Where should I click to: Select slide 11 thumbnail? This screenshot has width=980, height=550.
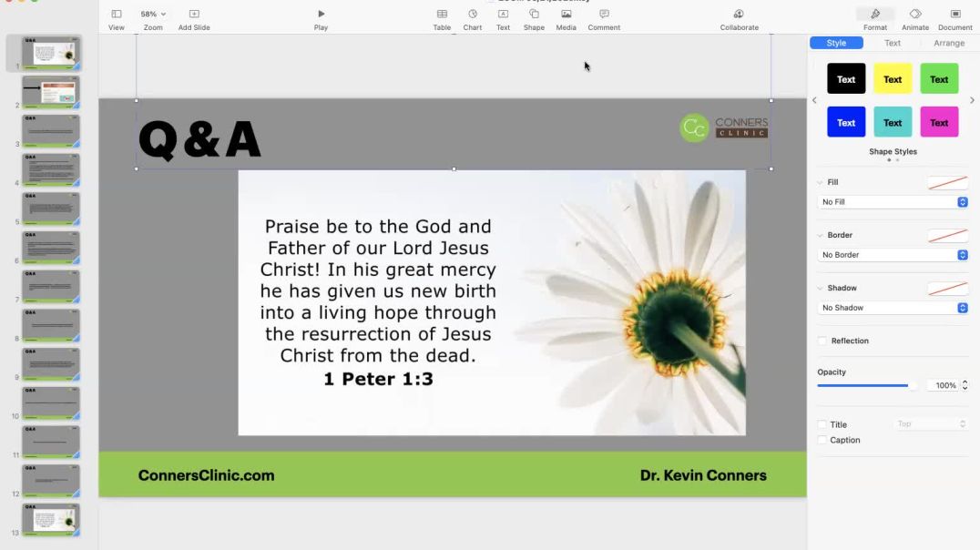[x=51, y=442]
